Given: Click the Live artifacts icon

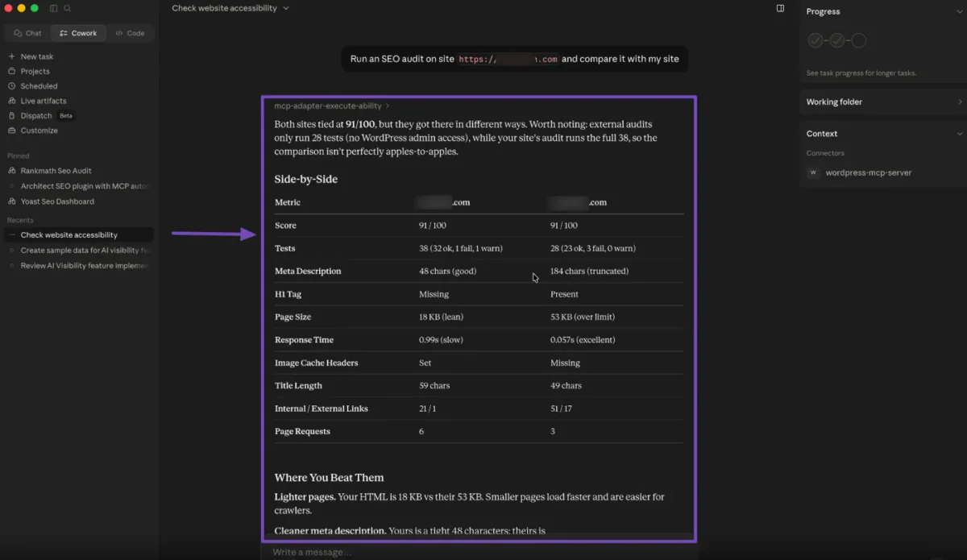Looking at the screenshot, I should [x=11, y=101].
